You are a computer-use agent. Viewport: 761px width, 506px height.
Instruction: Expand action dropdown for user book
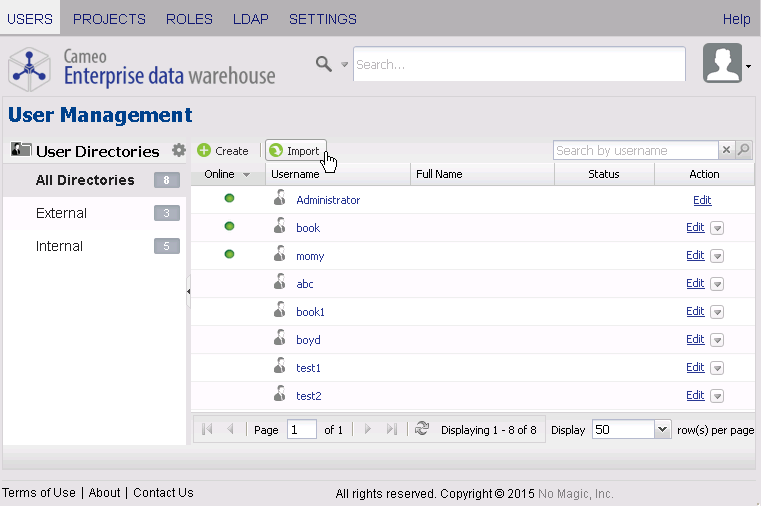coord(717,228)
